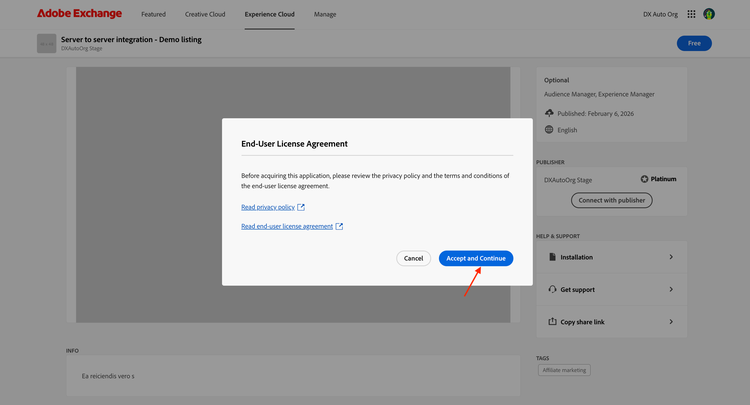This screenshot has width=750, height=405.
Task: Click the End-User License Agreement heading
Action: [294, 144]
